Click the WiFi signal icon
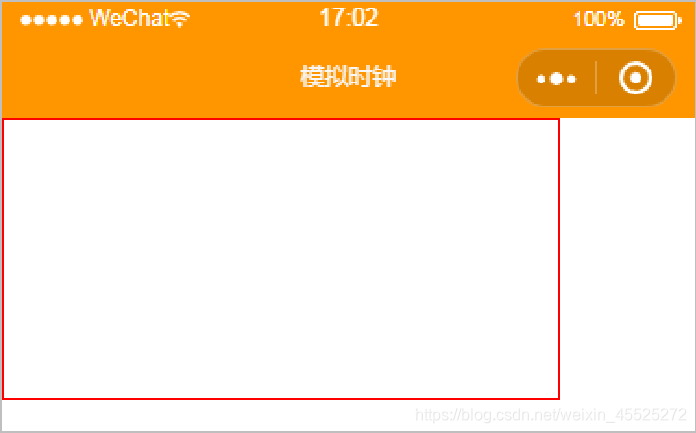This screenshot has width=696, height=433. [180, 19]
